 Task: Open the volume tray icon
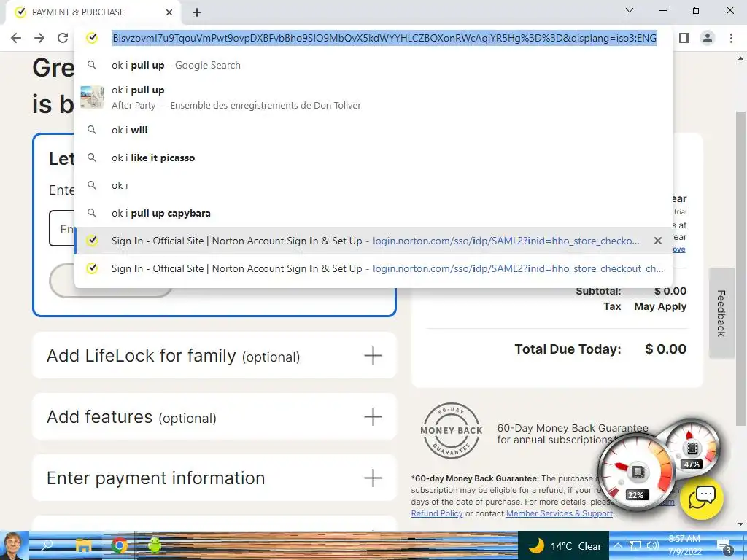click(652, 545)
